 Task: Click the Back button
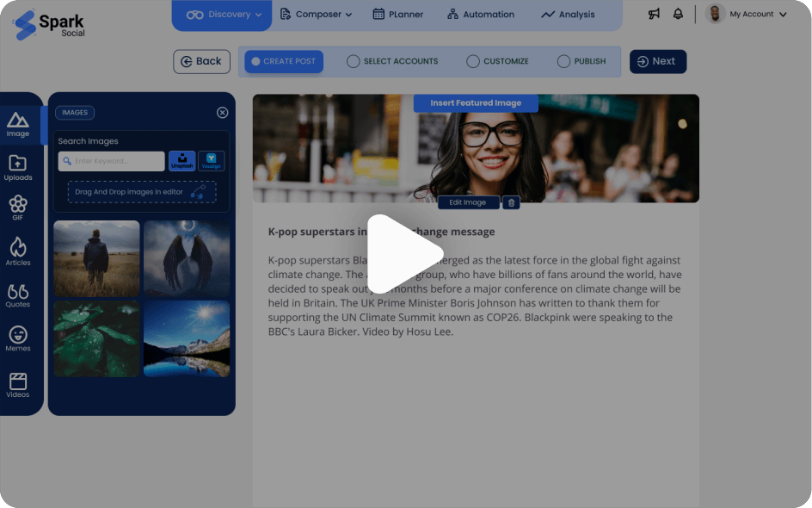click(201, 61)
